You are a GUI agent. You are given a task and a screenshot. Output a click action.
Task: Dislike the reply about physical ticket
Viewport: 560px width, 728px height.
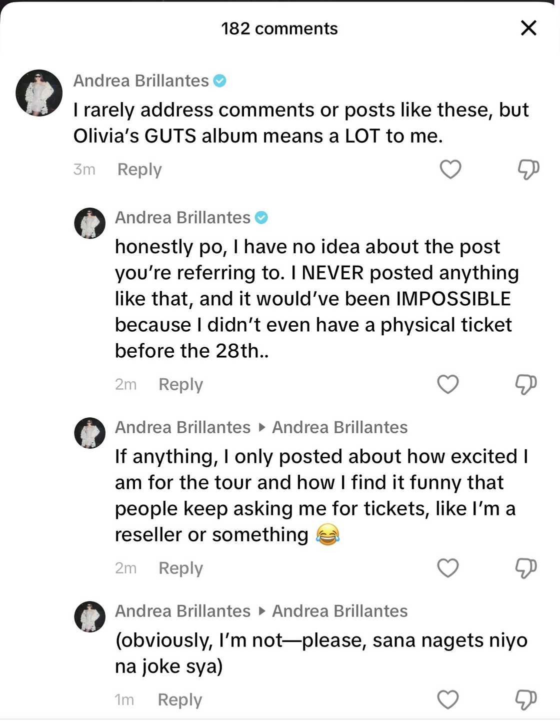(x=525, y=384)
